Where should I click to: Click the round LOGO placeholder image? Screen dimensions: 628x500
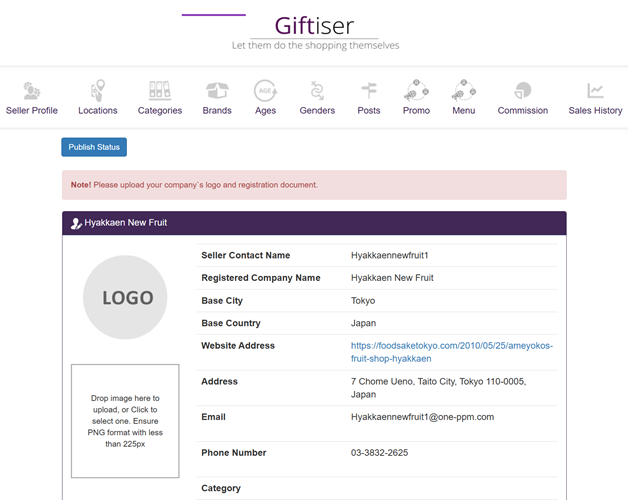tap(125, 297)
